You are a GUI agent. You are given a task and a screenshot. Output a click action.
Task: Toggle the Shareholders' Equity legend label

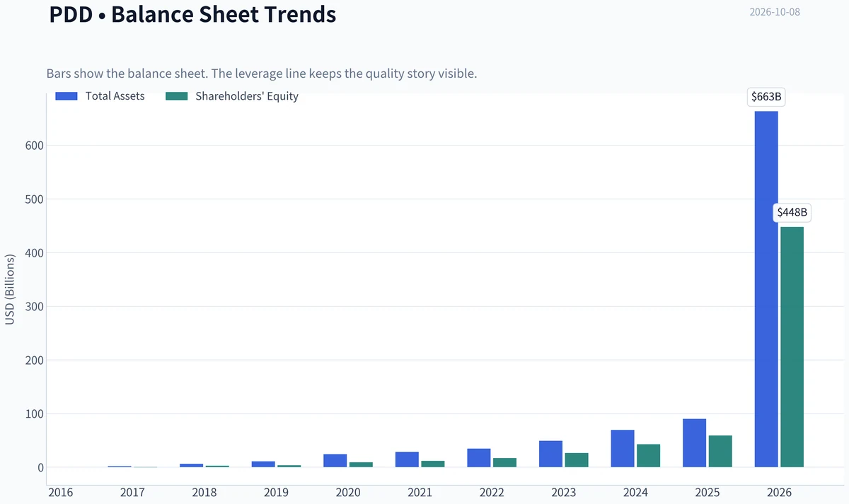247,96
